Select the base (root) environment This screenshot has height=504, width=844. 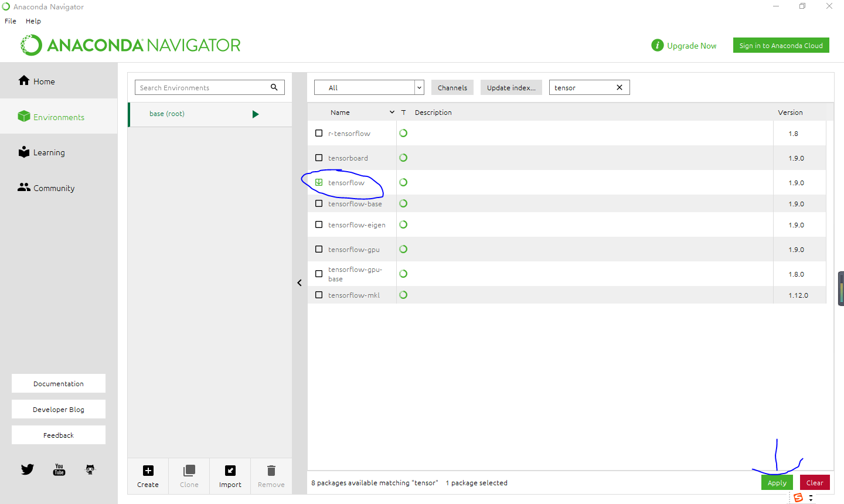pos(210,114)
